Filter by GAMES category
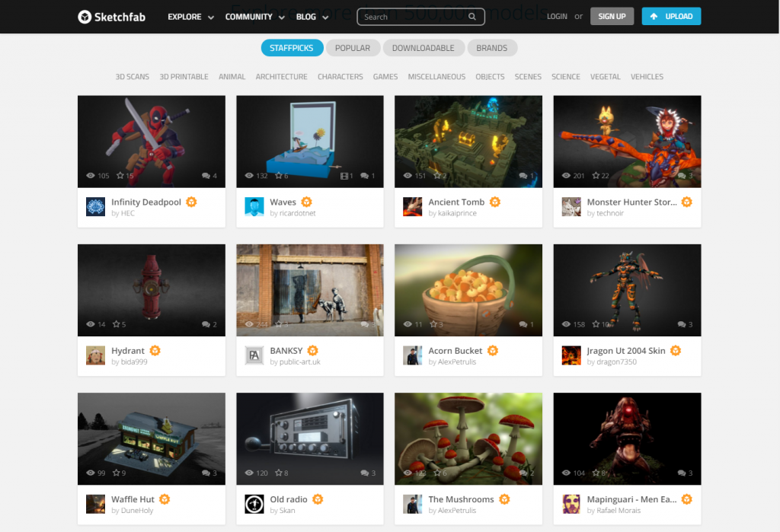 [385, 77]
